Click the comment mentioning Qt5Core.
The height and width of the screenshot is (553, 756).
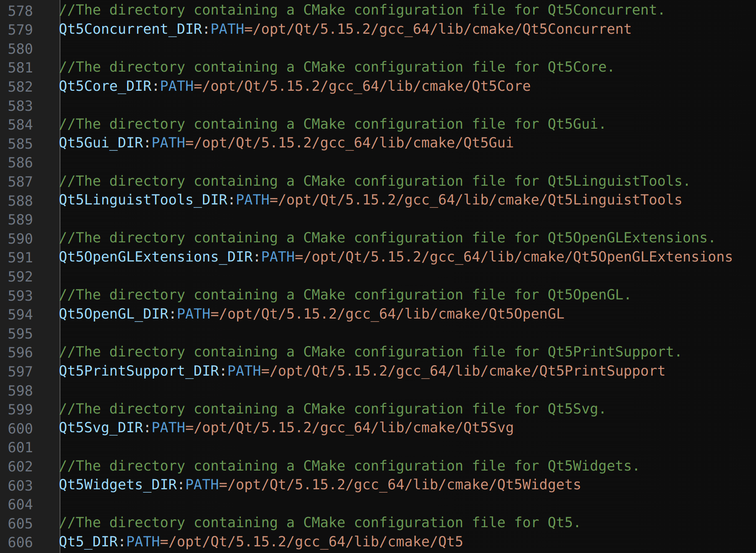(336, 67)
